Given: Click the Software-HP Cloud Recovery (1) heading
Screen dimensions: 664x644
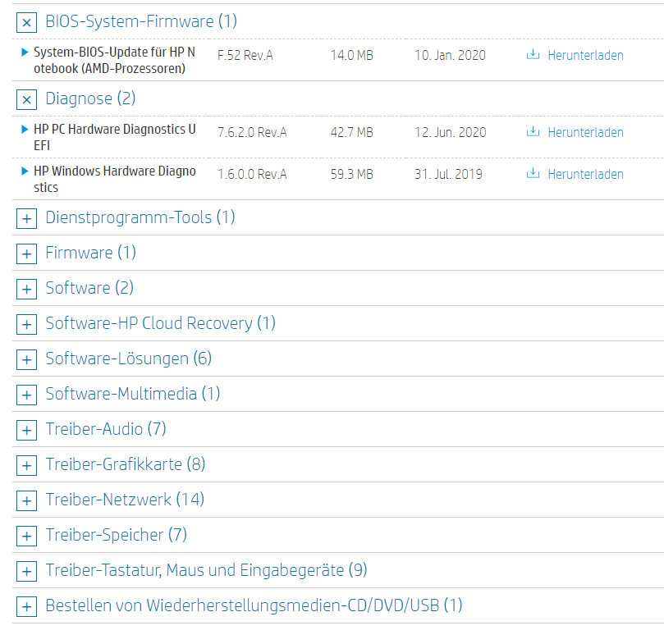Looking at the screenshot, I should click(x=161, y=323).
